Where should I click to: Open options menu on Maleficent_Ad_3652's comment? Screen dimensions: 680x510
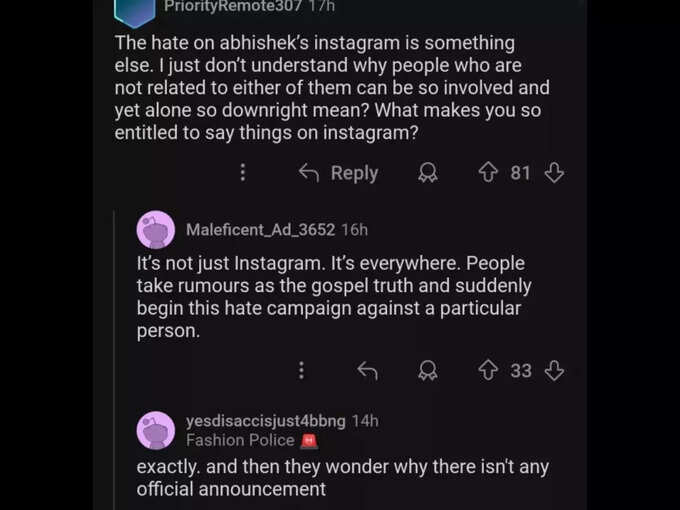(301, 370)
